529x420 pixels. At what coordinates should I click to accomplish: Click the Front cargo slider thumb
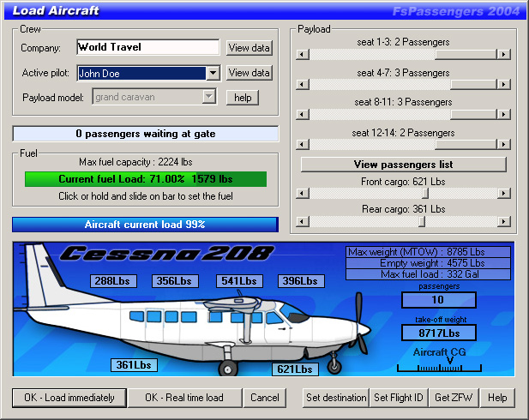pyautogui.click(x=425, y=194)
